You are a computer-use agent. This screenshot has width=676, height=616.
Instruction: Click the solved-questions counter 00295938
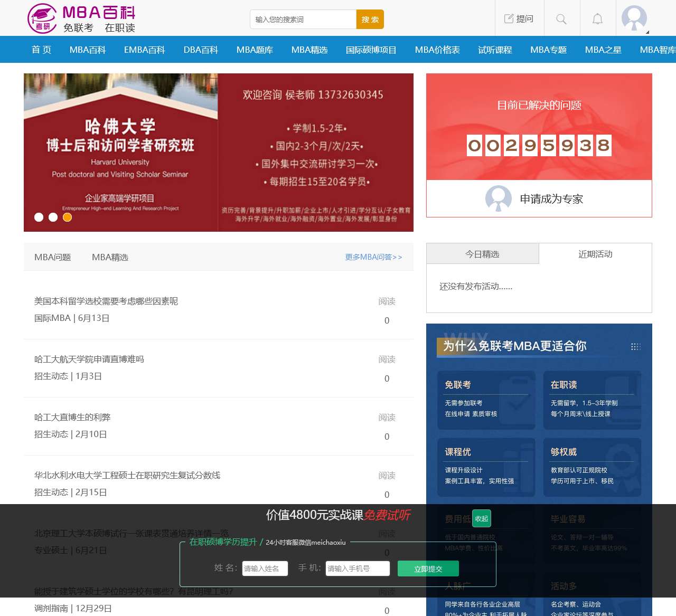point(539,145)
